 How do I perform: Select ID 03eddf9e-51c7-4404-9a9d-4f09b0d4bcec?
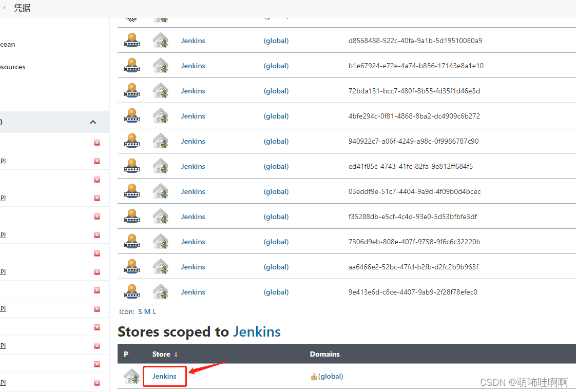click(414, 191)
